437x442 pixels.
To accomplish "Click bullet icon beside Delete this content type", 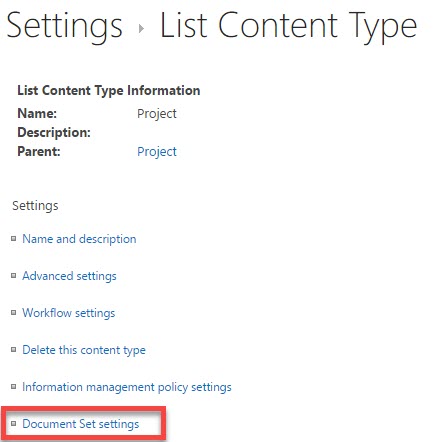I will [13, 350].
